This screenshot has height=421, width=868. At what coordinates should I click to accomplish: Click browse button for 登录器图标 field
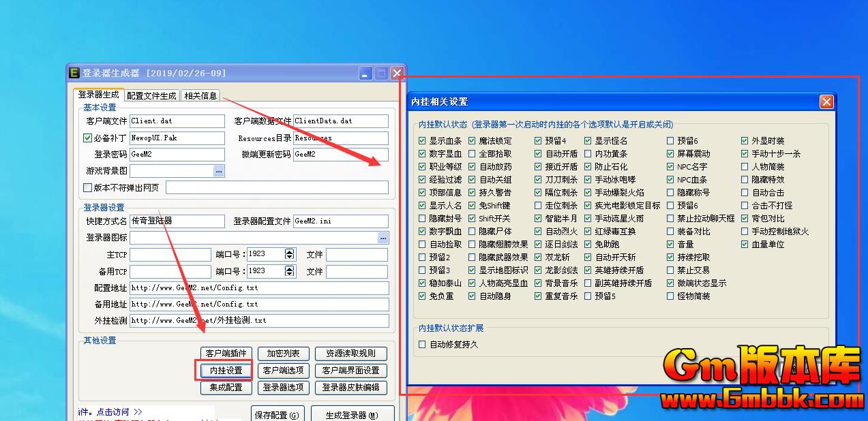coord(383,238)
